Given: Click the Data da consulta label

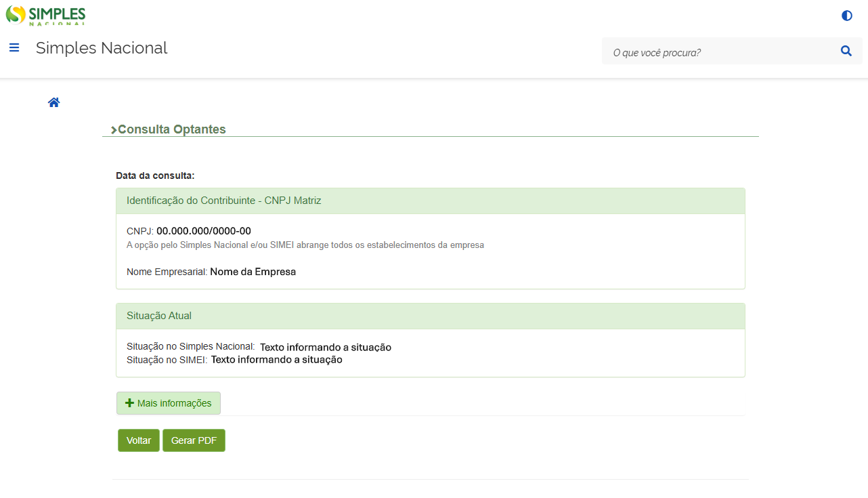Looking at the screenshot, I should [155, 175].
